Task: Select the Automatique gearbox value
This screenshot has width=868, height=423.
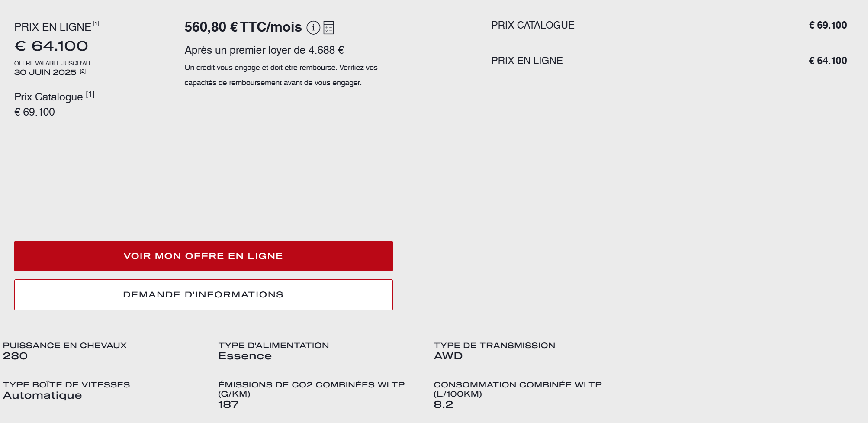Action: [42, 395]
